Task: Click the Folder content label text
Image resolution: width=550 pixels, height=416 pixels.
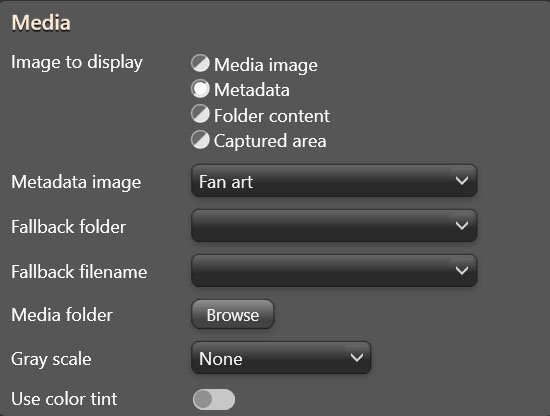Action: (272, 116)
